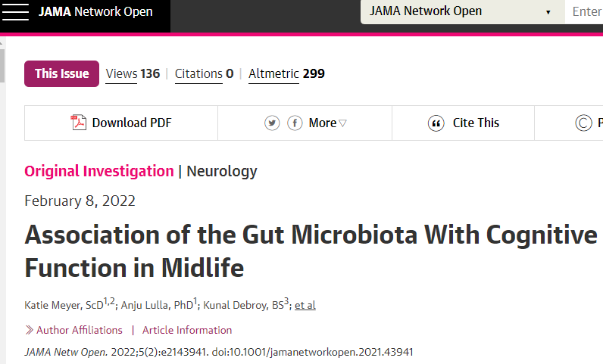Open the hamburger navigation menu
This screenshot has height=364, width=603.
click(15, 12)
